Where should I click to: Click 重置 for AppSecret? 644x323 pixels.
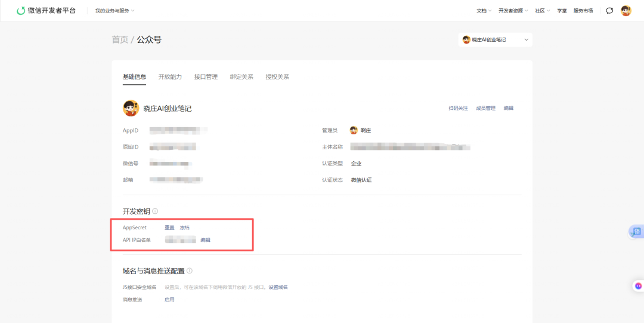(169, 227)
